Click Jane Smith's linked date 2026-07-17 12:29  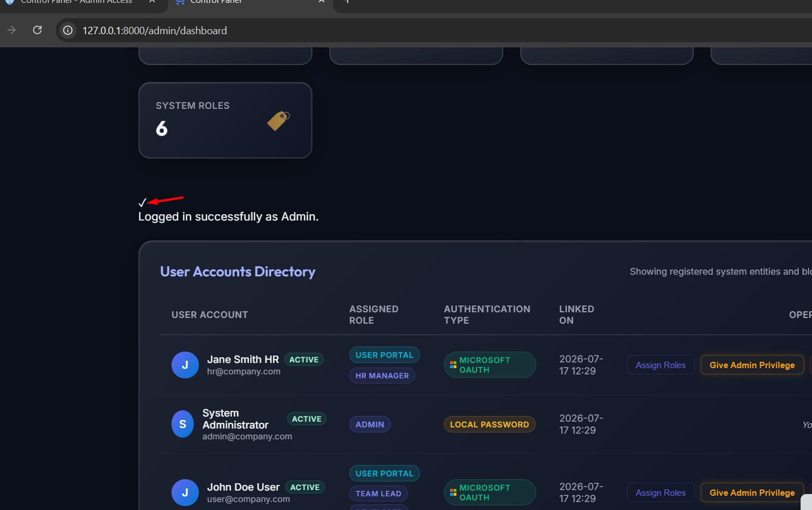pos(581,365)
